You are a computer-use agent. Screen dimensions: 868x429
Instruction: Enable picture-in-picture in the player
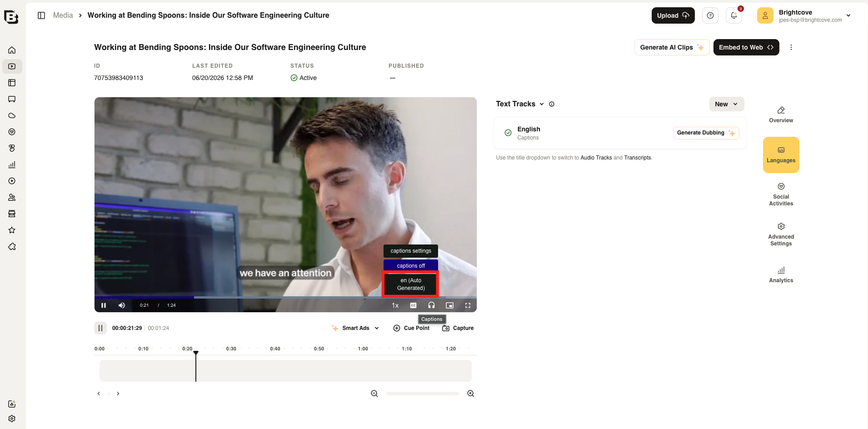pos(449,305)
